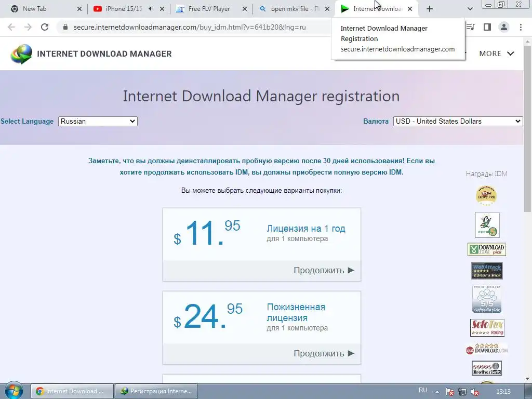The width and height of the screenshot is (532, 399).
Task: Click the Пожизненная лицензия heading
Action: point(296,312)
